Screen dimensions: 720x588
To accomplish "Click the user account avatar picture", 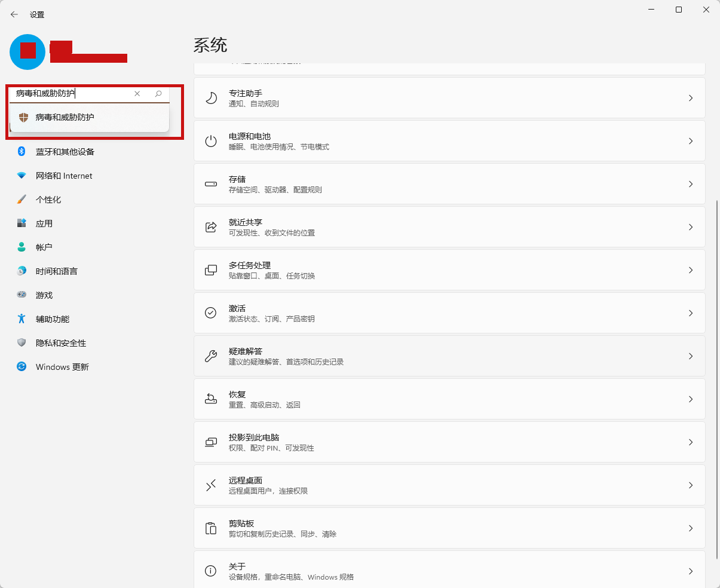I will 27,51.
